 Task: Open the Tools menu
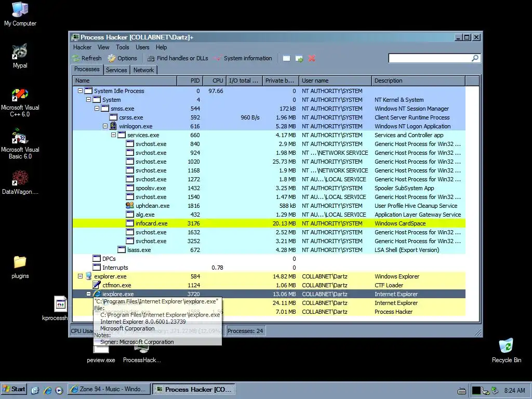122,47
